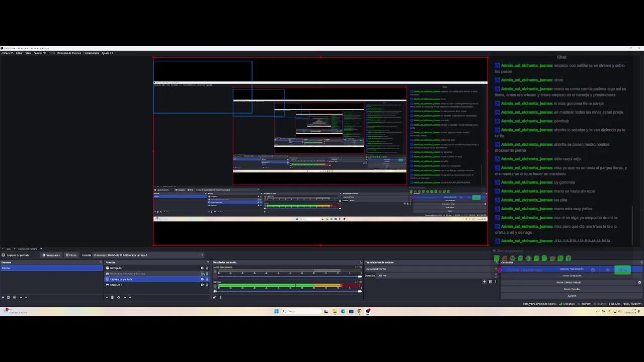Open the Pantalla monitor dropdown

[x=148, y=255]
